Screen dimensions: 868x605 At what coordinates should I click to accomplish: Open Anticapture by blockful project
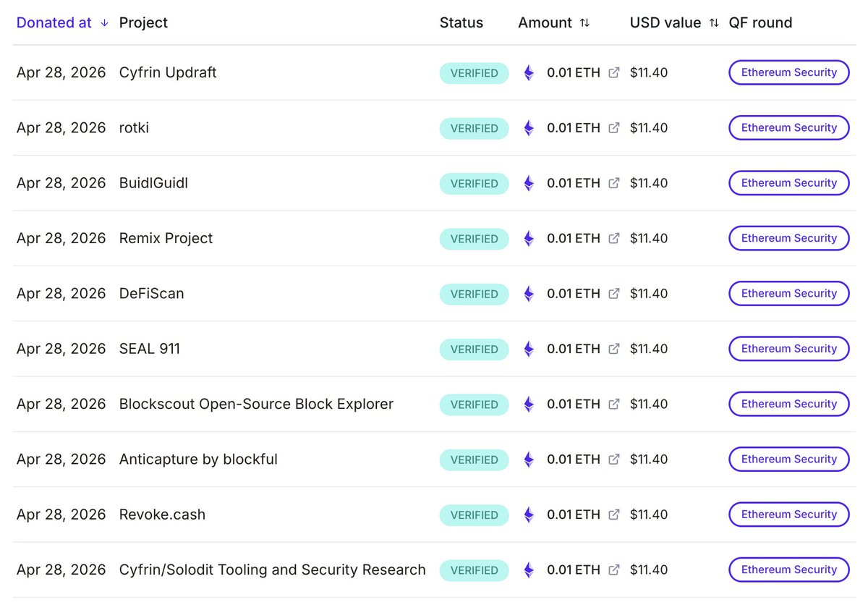pos(198,460)
